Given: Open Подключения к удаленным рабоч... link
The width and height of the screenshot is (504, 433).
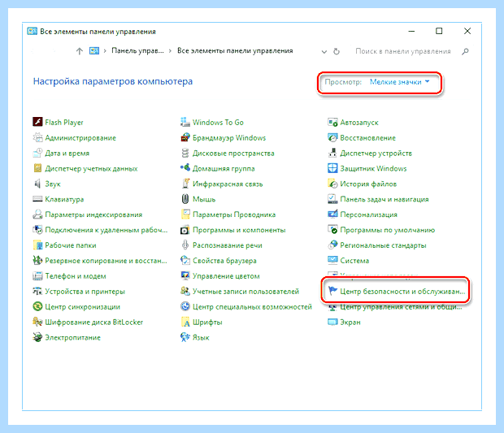Looking at the screenshot, I should tap(106, 230).
